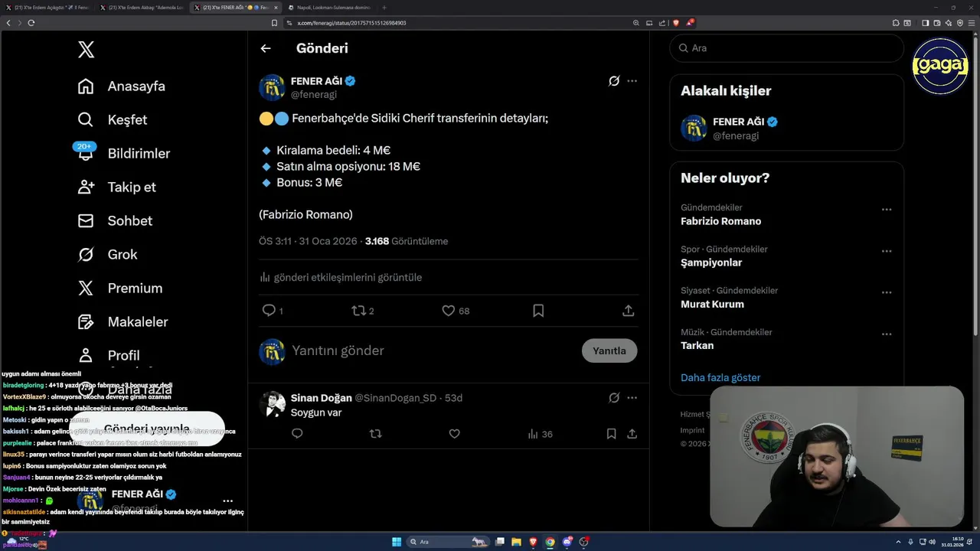Go to Anasayfa in the sidebar
This screenshot has width=980, height=551.
(122, 86)
